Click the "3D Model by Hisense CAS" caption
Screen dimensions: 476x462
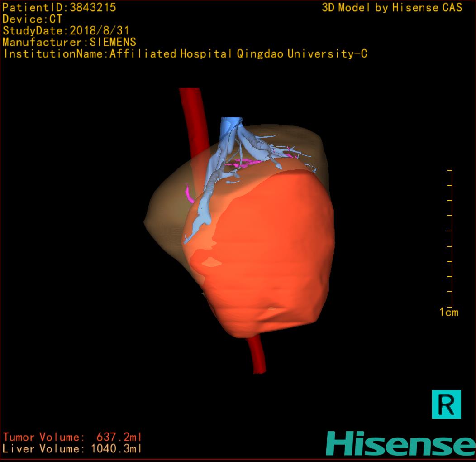[392, 7]
